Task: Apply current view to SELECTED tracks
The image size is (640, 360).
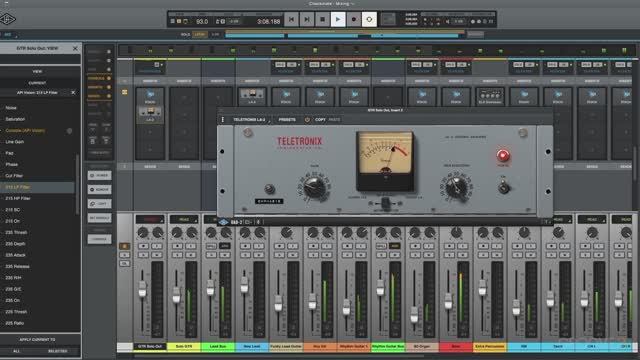Action: 58,351
